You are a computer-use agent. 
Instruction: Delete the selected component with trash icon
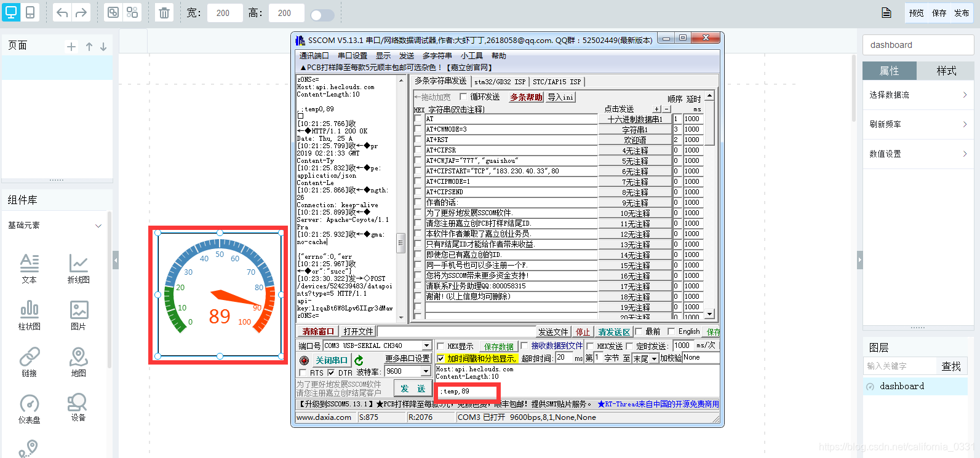[164, 13]
